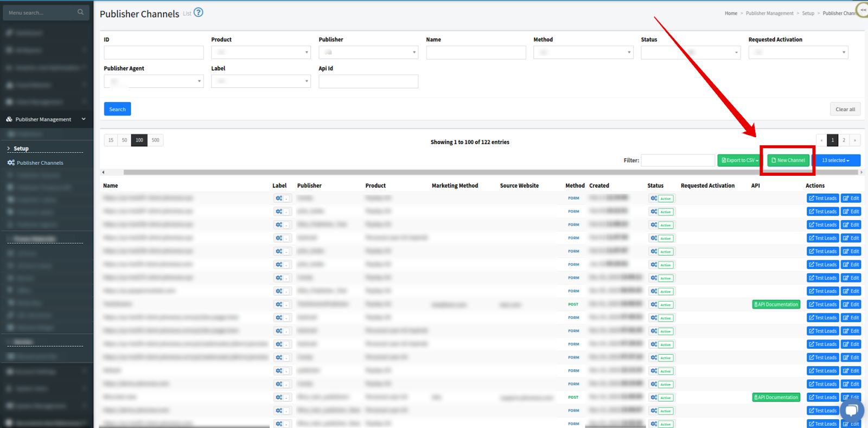
Task: Click the Publisher Management sidebar icon
Action: [9, 119]
